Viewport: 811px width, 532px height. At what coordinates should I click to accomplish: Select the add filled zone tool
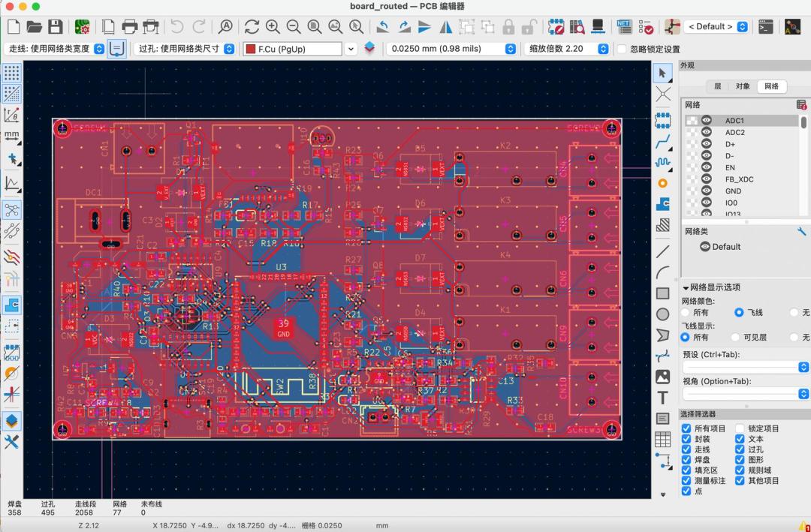662,203
